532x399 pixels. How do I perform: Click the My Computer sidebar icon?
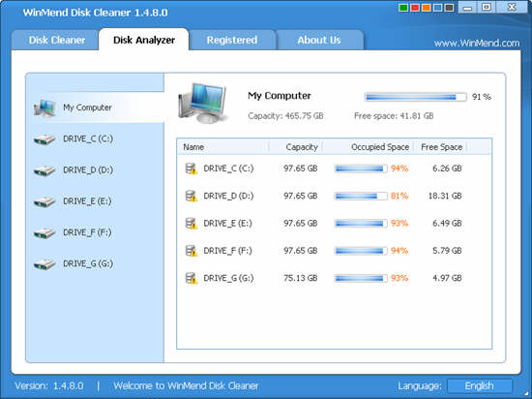(44, 108)
